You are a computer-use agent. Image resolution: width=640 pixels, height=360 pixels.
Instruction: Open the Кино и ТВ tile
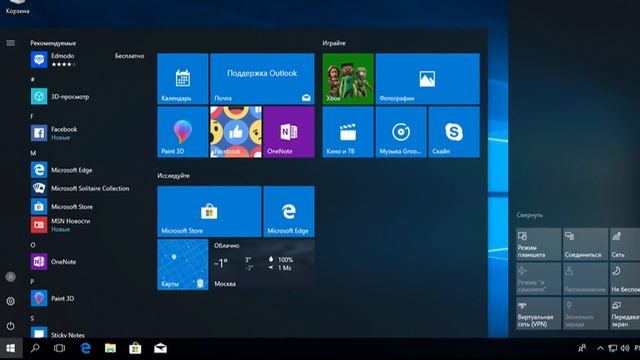[348, 132]
